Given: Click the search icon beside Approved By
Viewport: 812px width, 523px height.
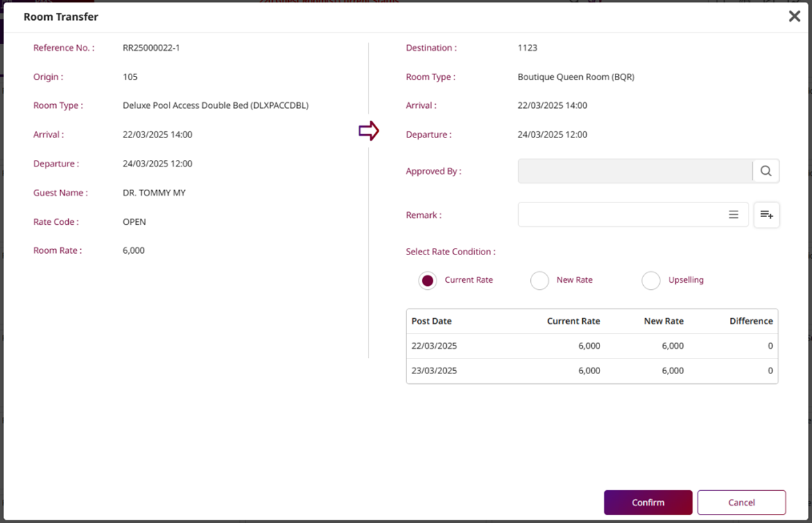Looking at the screenshot, I should tap(766, 171).
